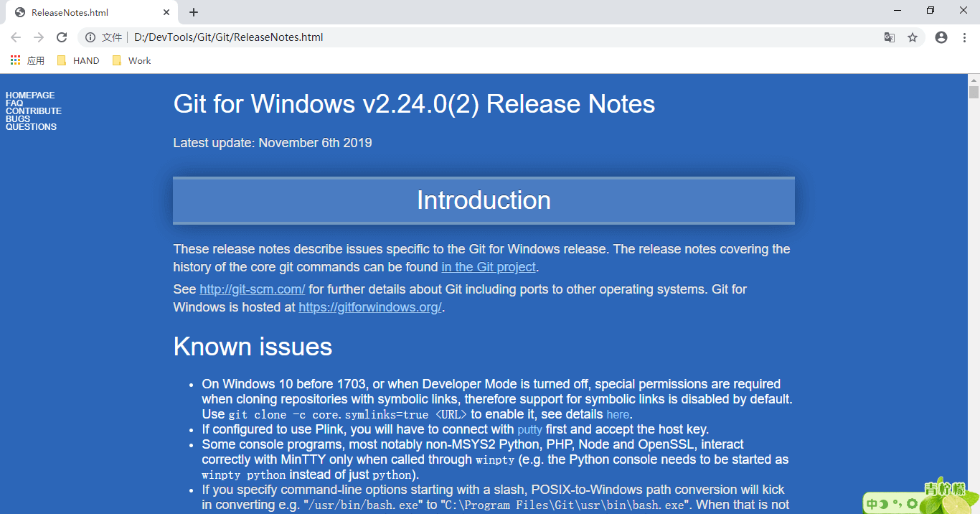Open a new tab with the plus button

[194, 12]
